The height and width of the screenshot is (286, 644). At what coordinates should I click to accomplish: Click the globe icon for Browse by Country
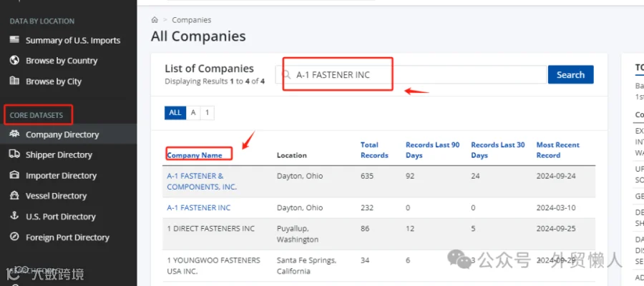14,60
